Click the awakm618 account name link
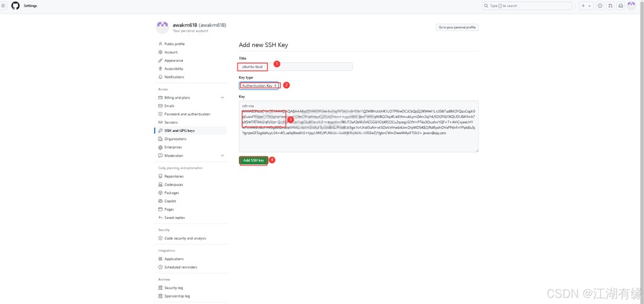The width and height of the screenshot is (644, 304). 199,25
